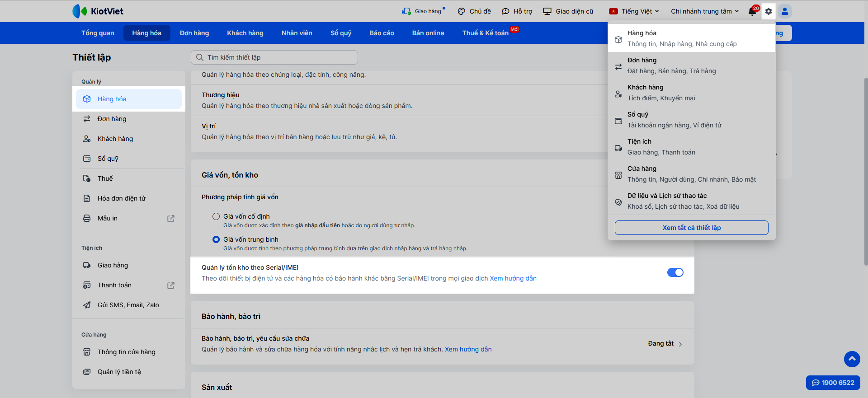Select Dữ liệu và Lịch sử thao tác menu item
Image resolution: width=868 pixels, height=398 pixels.
692,201
